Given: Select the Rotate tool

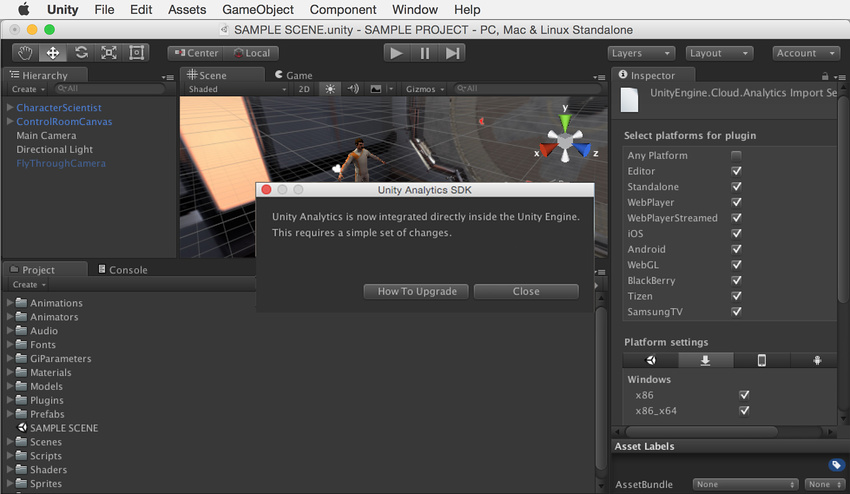Looking at the screenshot, I should coord(81,53).
